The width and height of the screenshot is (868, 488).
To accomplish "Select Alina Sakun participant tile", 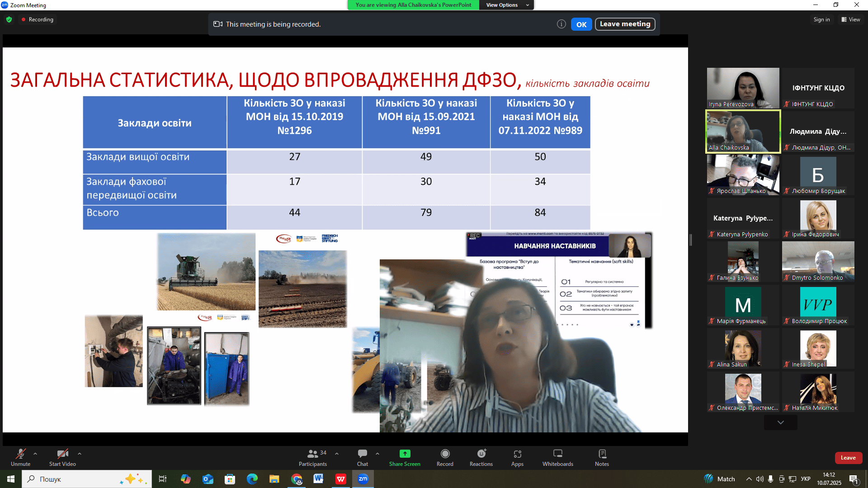I will tap(743, 348).
